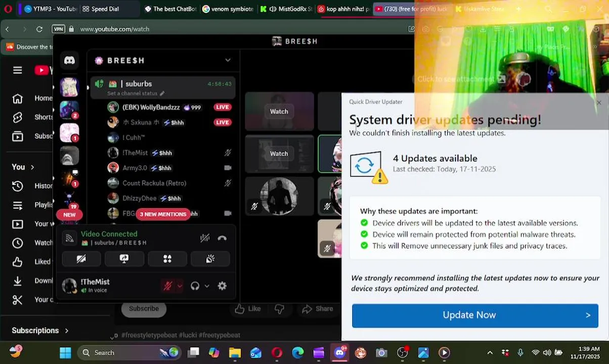Open microphone input options arrow
The image size is (609, 364).
(x=180, y=286)
